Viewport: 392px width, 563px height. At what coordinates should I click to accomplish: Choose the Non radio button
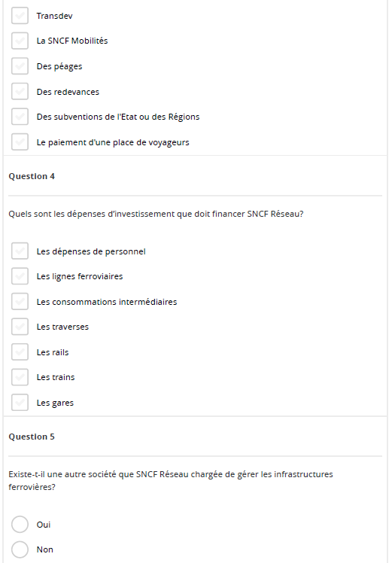point(20,549)
